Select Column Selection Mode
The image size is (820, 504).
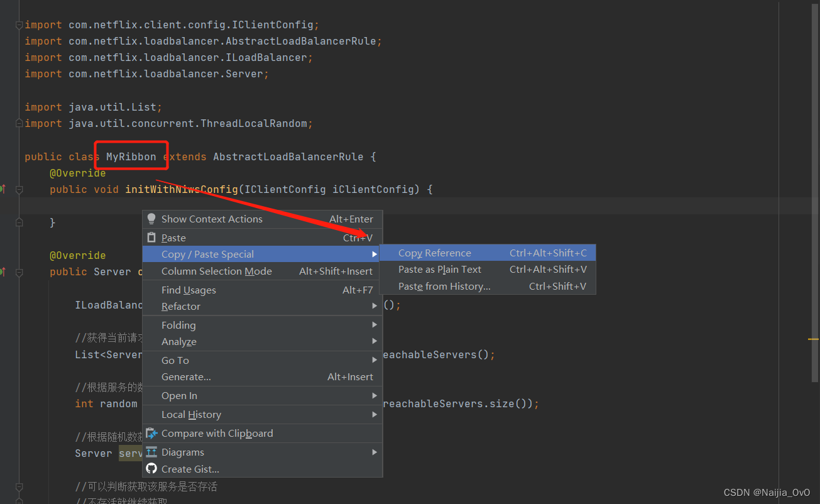click(263, 271)
